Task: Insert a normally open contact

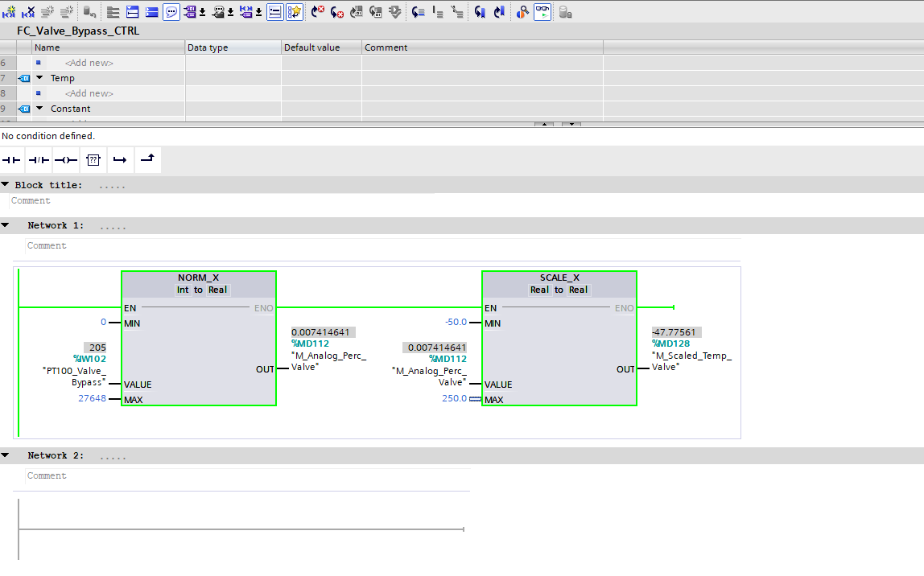Action: [11, 159]
